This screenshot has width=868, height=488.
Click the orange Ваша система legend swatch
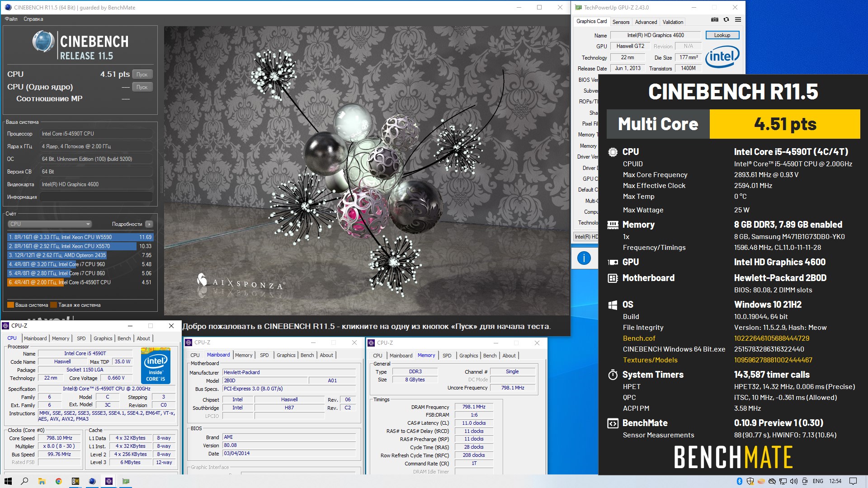pos(10,305)
